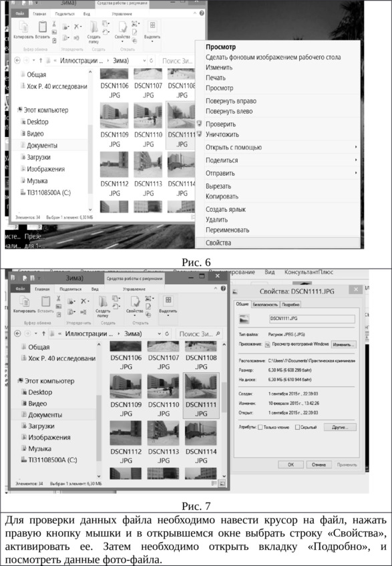
Task: Expand the Открыть с помощью submenu arrow
Action: point(356,147)
